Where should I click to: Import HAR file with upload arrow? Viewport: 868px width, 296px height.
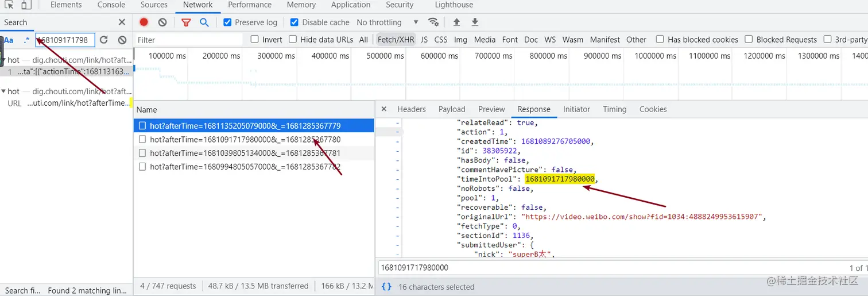click(x=456, y=22)
